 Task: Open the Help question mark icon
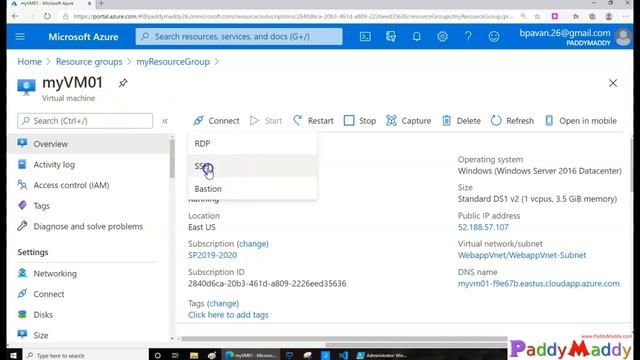[x=468, y=37]
